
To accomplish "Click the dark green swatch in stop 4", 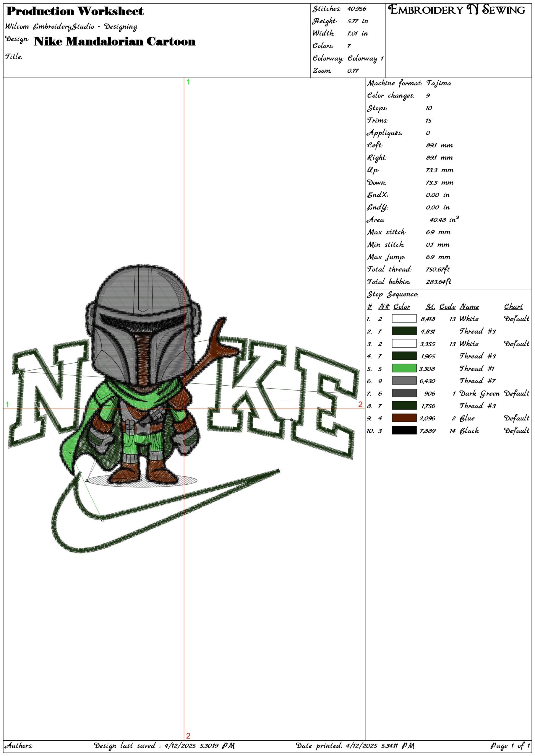I will point(404,356).
